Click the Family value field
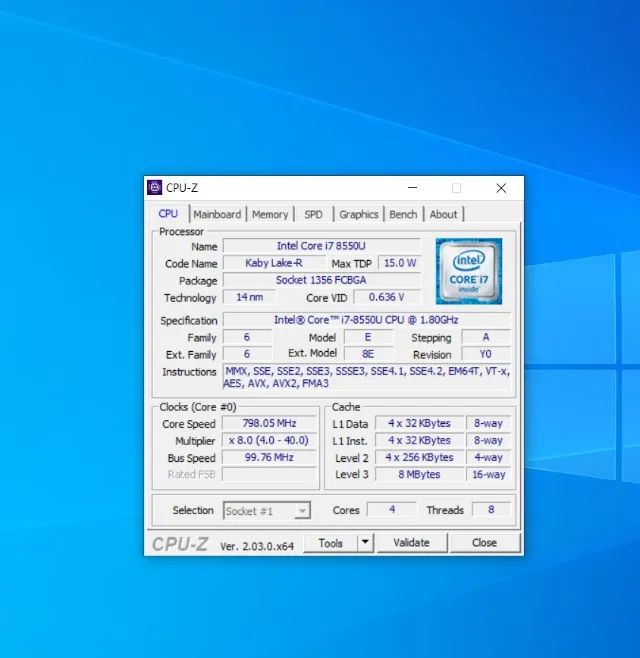 [247, 337]
